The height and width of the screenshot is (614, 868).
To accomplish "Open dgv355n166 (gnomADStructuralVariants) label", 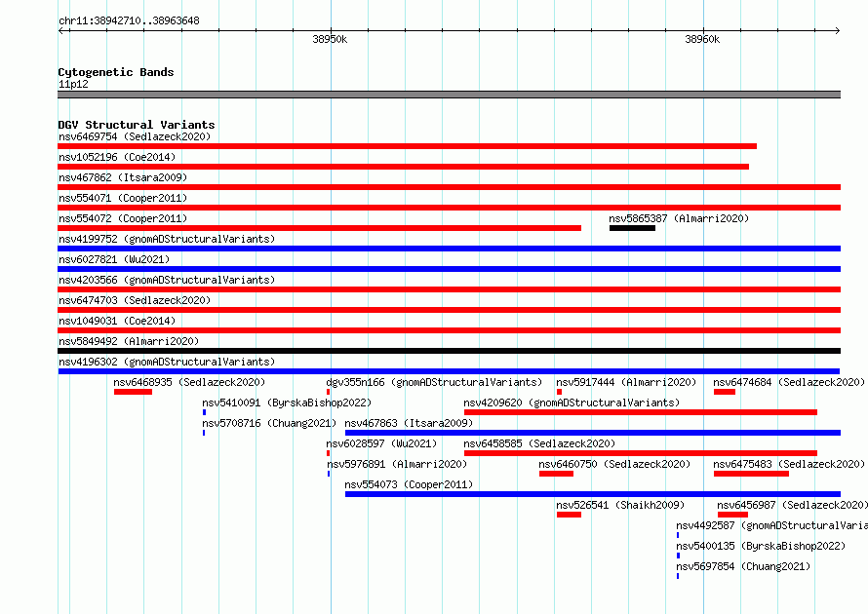I will pyautogui.click(x=434, y=382).
